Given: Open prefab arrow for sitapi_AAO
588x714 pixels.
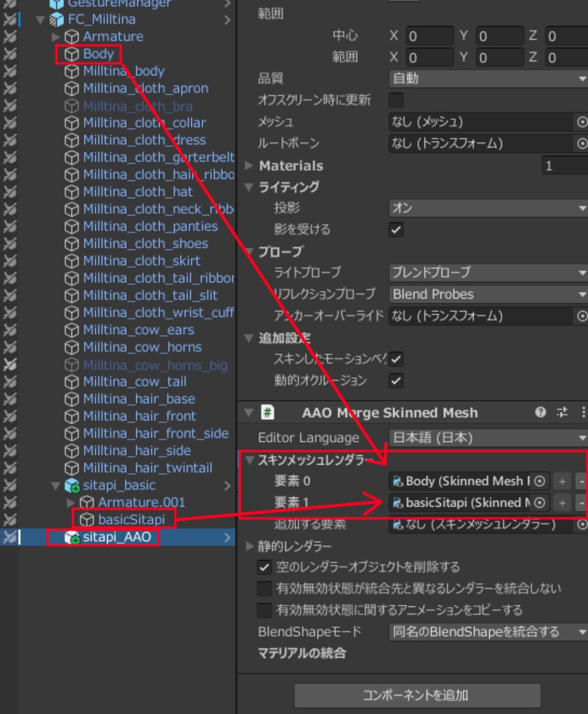Looking at the screenshot, I should click(228, 538).
